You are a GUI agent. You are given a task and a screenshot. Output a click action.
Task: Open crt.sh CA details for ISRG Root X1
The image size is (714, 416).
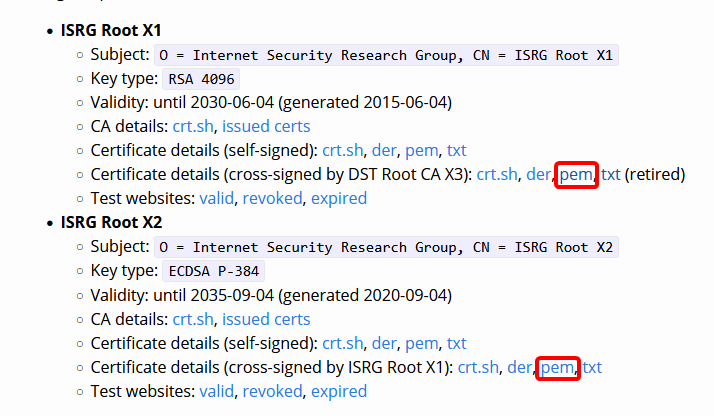point(193,127)
